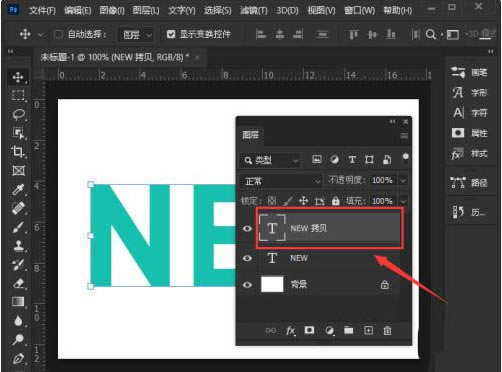
Task: Select the Healing Brush tool
Action: coord(18,208)
